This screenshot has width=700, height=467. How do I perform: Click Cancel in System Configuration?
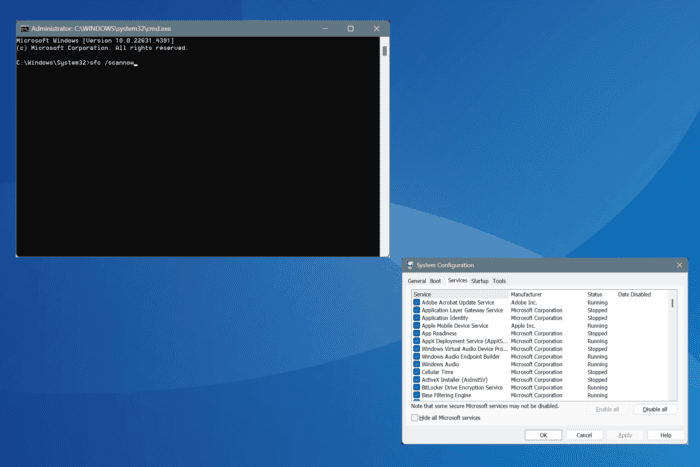click(x=584, y=435)
